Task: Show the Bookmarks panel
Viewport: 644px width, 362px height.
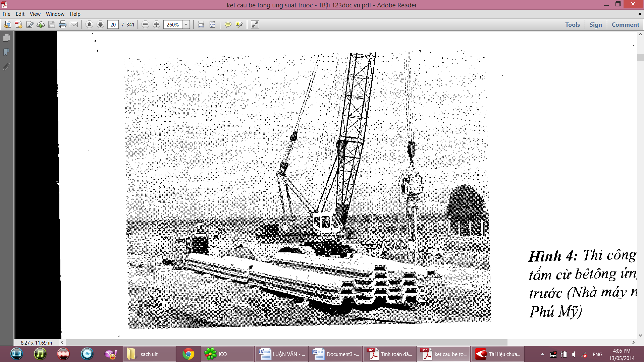Action: coord(6,52)
